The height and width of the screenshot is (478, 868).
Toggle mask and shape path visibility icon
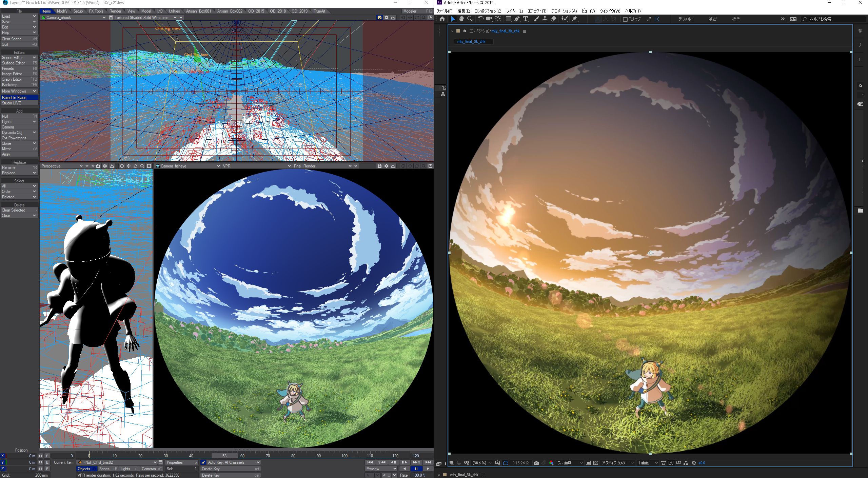pos(505,463)
